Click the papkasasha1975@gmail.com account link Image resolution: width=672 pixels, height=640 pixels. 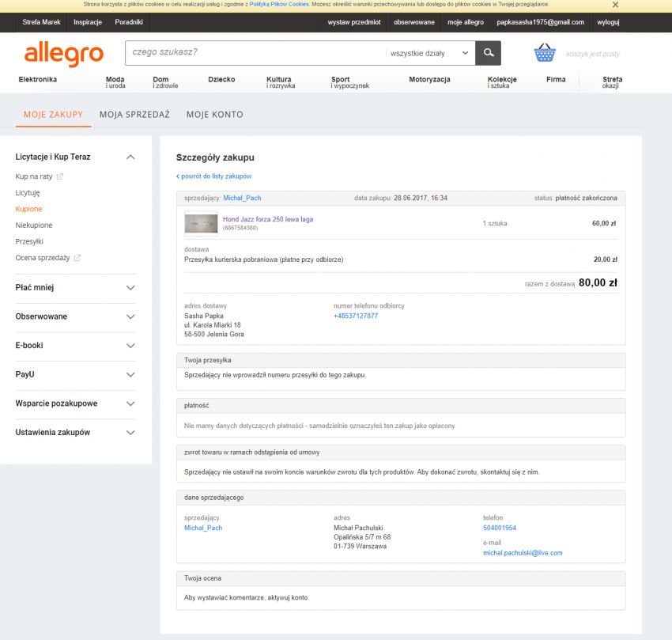tap(540, 22)
